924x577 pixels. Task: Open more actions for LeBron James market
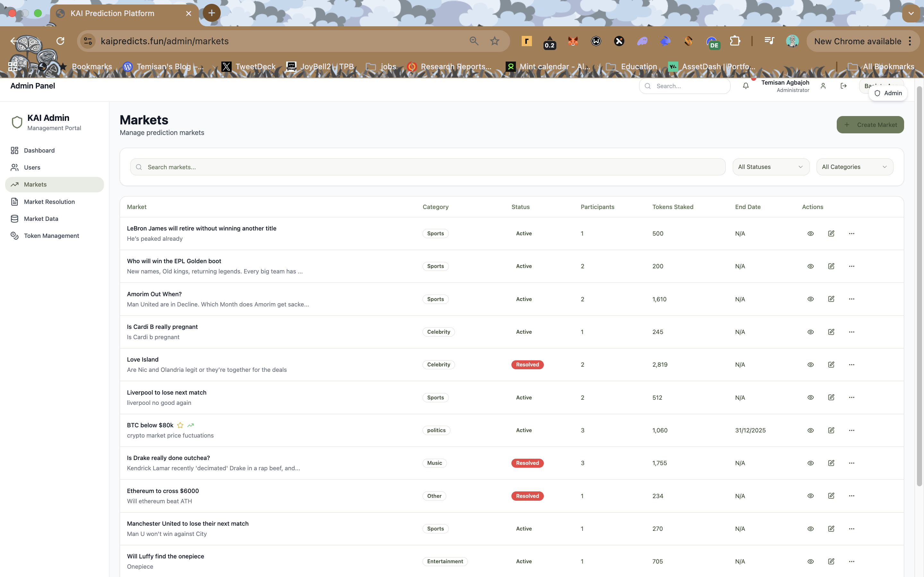[851, 233]
